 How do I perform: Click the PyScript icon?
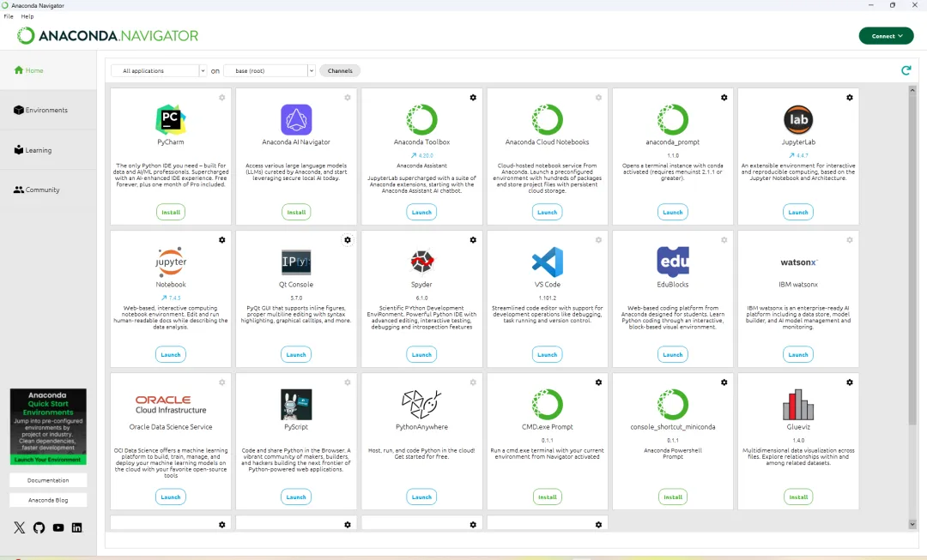click(x=296, y=405)
